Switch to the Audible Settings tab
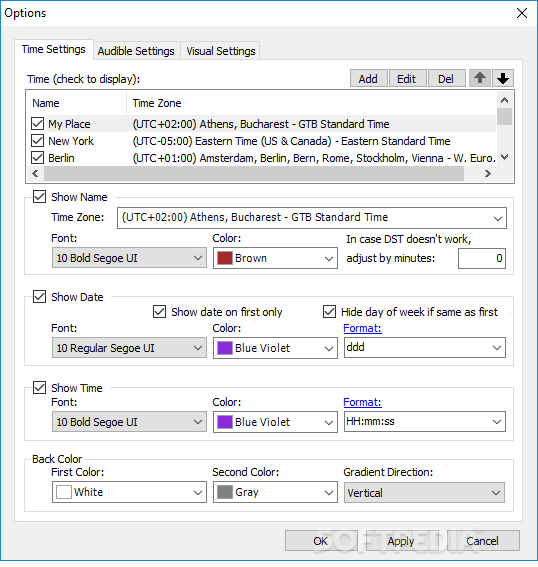Image resolution: width=538 pixels, height=567 pixels. 136,51
